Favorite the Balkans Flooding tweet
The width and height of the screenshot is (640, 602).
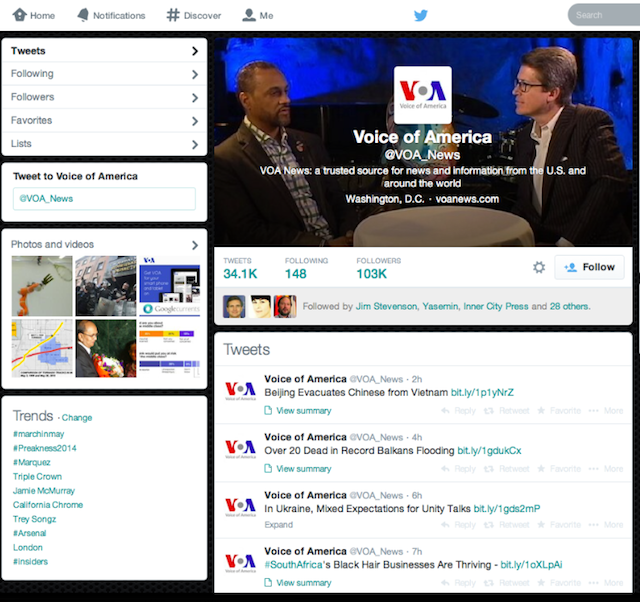[x=559, y=469]
